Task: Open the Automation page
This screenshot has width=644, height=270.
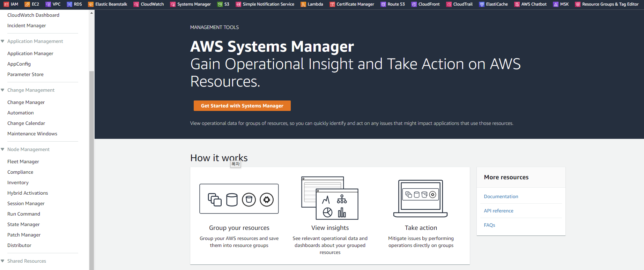Action: pyautogui.click(x=21, y=113)
